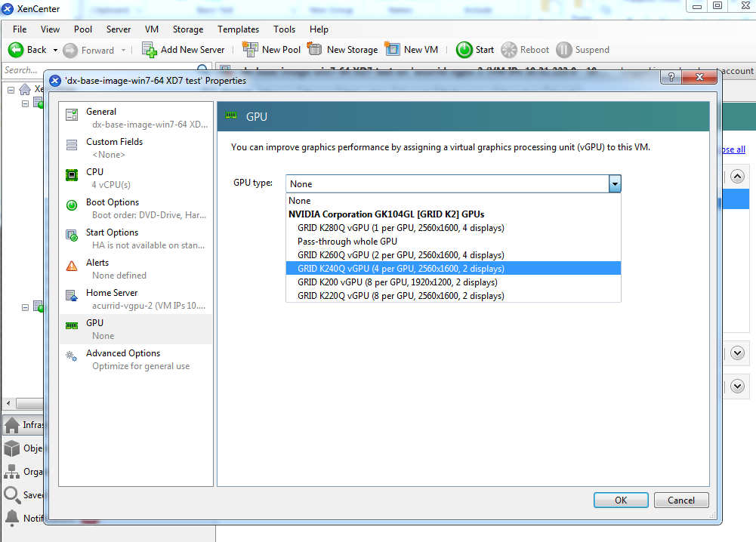The height and width of the screenshot is (542, 756).
Task: Open the Templates menu
Action: tap(238, 29)
